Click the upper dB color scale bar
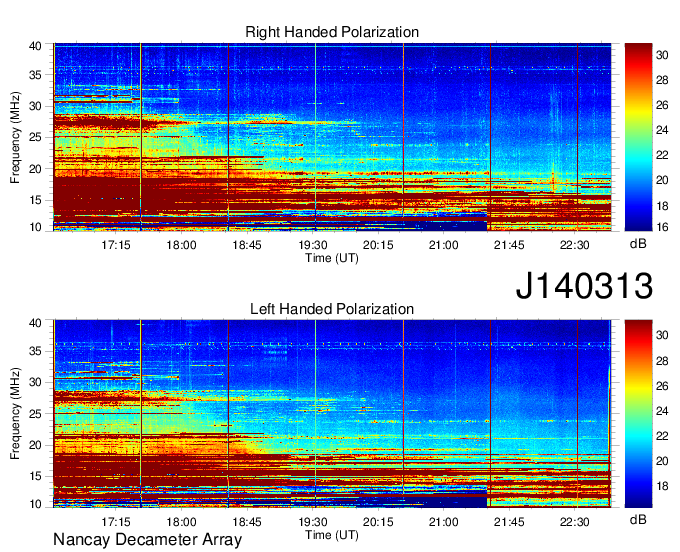 [638, 137]
